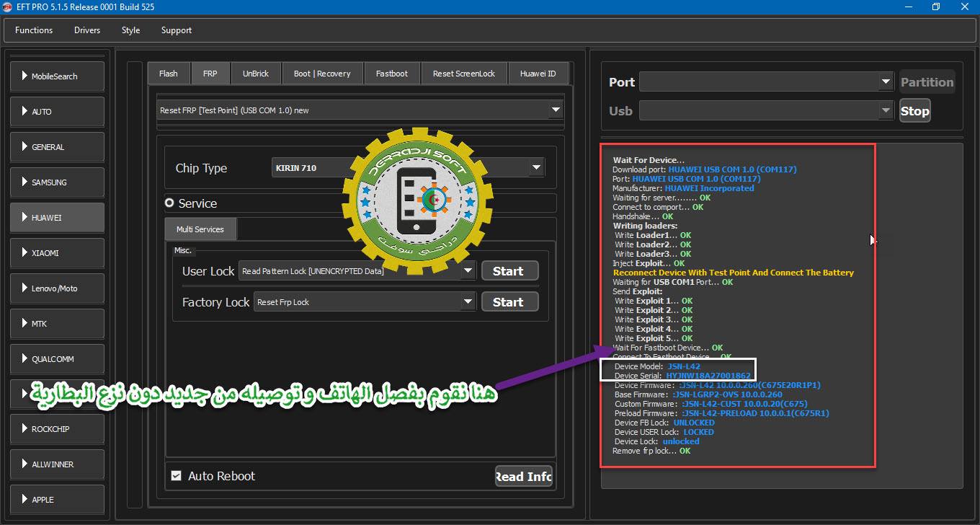This screenshot has width=980, height=525.
Task: Open the Port selection dropdown
Action: (767, 82)
